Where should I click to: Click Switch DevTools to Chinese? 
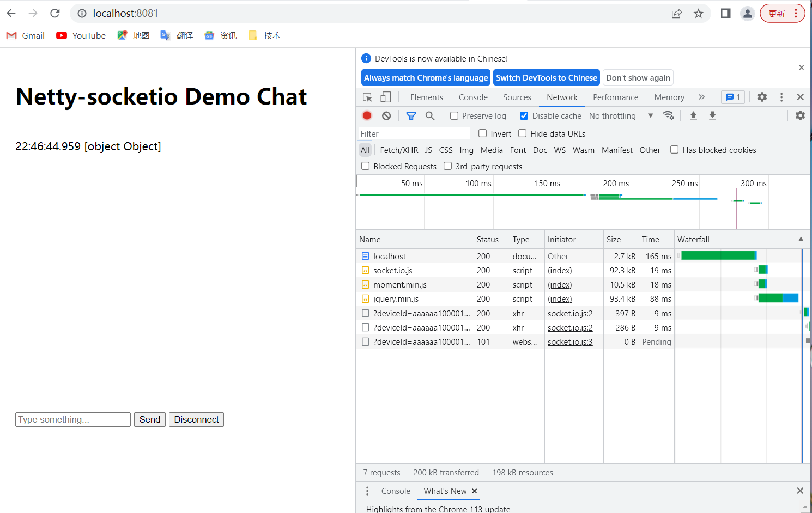pos(547,77)
